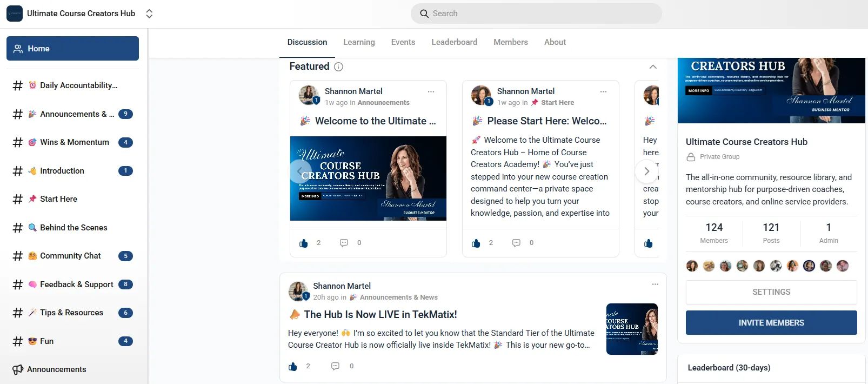The height and width of the screenshot is (384, 868).
Task: Switch to the Learning tab
Action: (359, 42)
